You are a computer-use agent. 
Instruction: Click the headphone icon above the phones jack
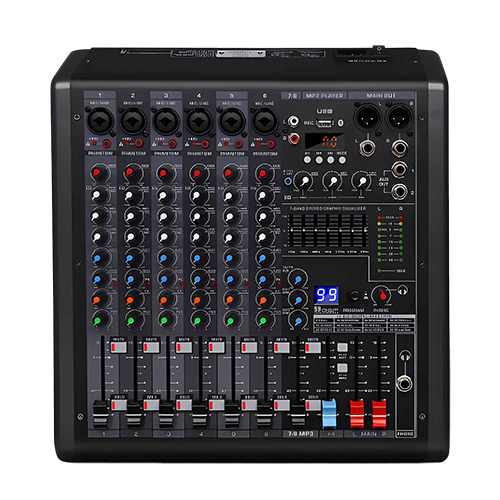pyautogui.click(x=405, y=357)
